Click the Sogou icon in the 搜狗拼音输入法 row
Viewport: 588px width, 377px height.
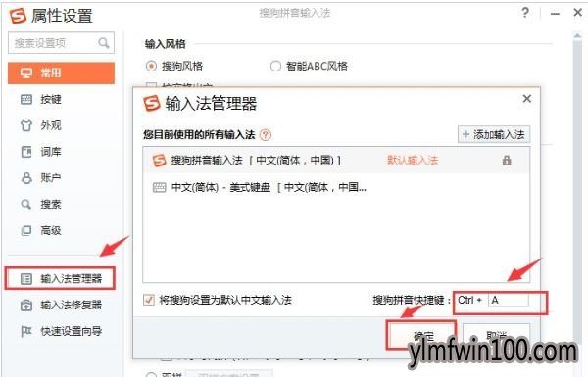pos(159,161)
